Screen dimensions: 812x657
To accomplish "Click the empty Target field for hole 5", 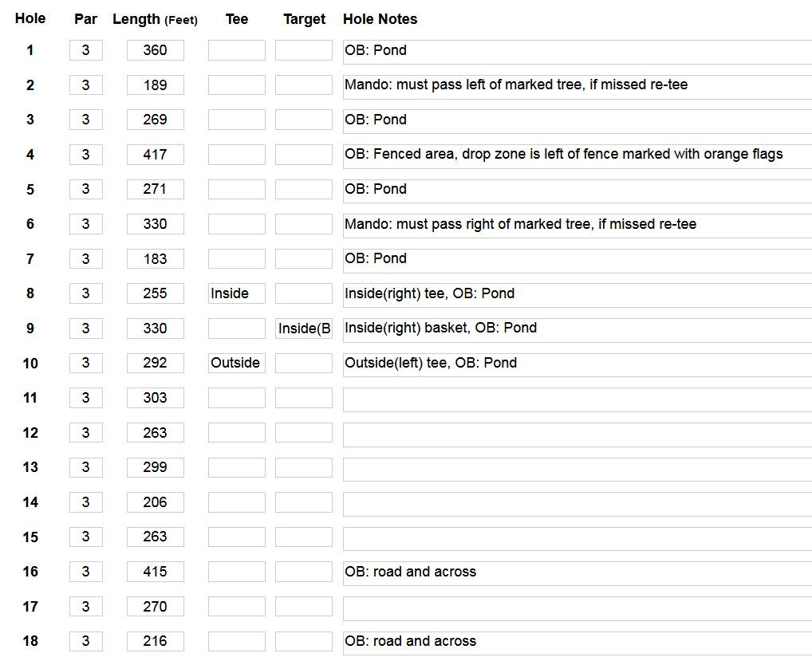I will (303, 189).
